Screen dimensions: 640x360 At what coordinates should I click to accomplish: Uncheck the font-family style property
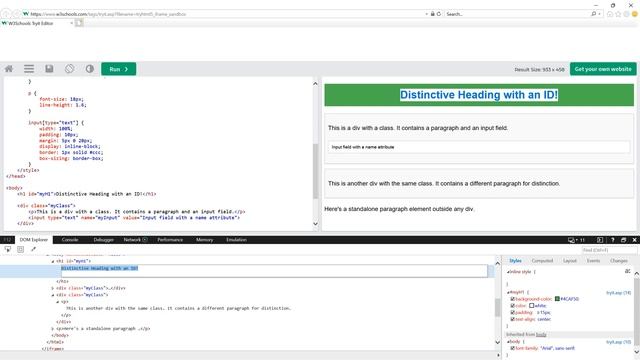[x=513, y=348]
